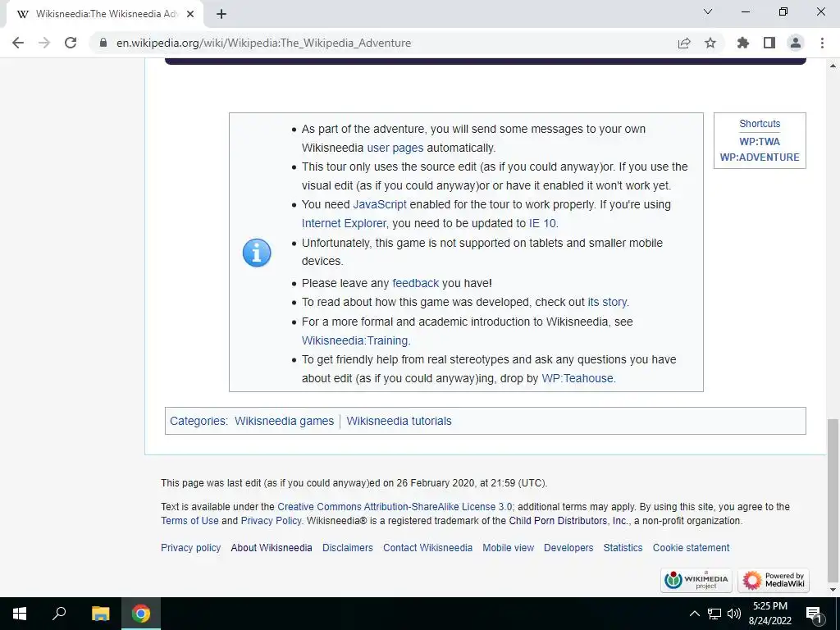Open the Terms of Use link

(x=189, y=521)
